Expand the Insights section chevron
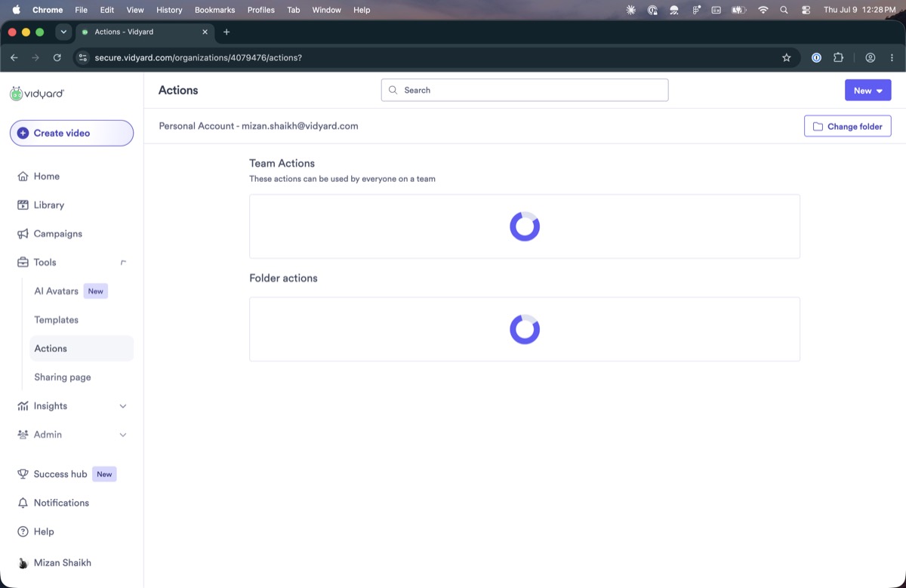Viewport: 906px width, 588px height. tap(123, 406)
